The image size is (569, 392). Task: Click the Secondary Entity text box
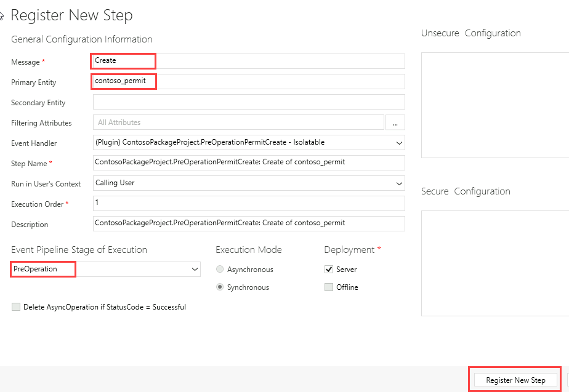(x=249, y=102)
